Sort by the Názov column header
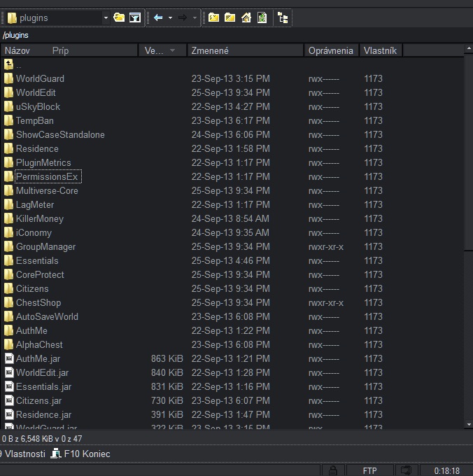The height and width of the screenshot is (476, 473). 17,50
